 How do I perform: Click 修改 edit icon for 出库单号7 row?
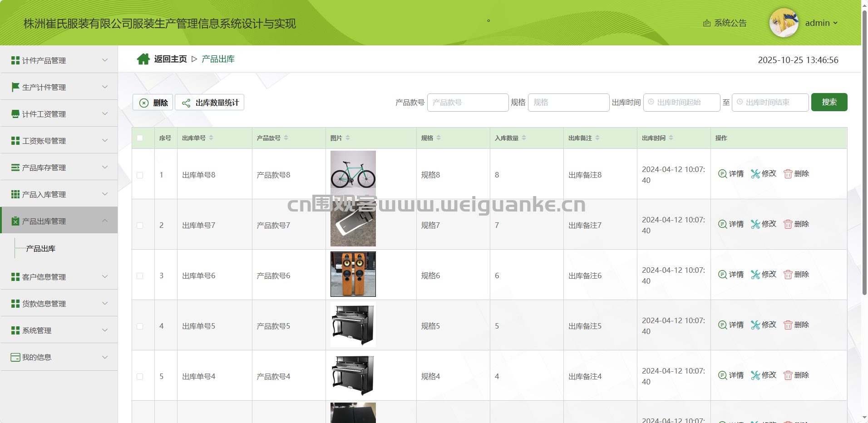click(755, 224)
